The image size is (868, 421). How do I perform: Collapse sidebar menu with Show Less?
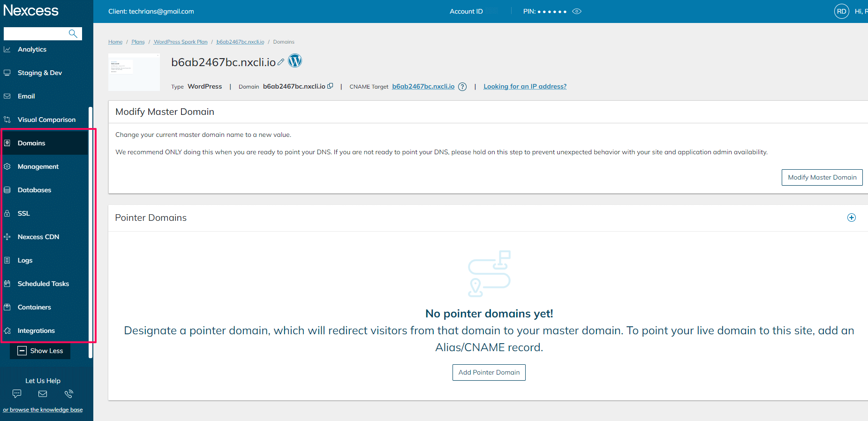[40, 351]
